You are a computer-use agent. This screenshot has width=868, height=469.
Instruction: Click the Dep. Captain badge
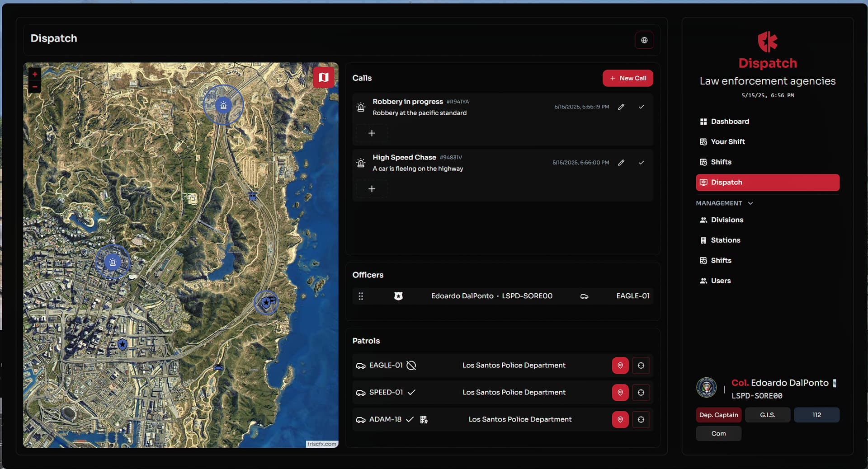[x=718, y=415]
